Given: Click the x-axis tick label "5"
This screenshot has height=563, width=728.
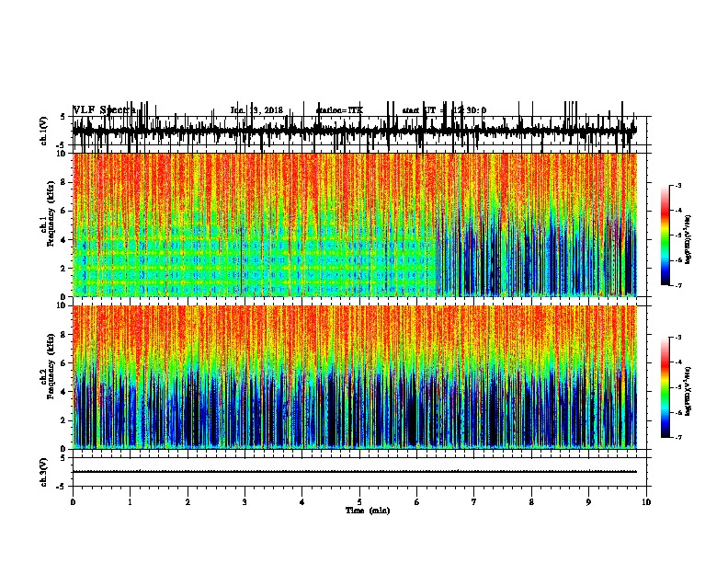Looking at the screenshot, I should click(359, 502).
